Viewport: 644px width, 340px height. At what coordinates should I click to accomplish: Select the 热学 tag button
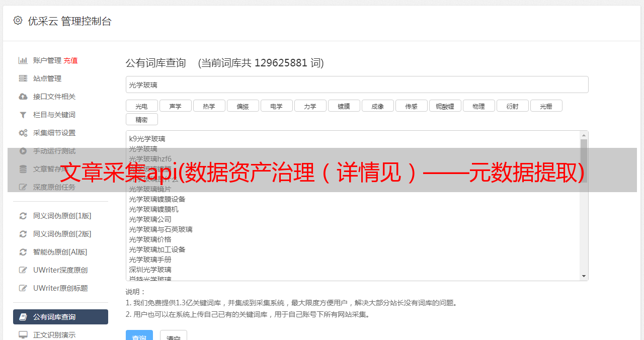tap(209, 106)
